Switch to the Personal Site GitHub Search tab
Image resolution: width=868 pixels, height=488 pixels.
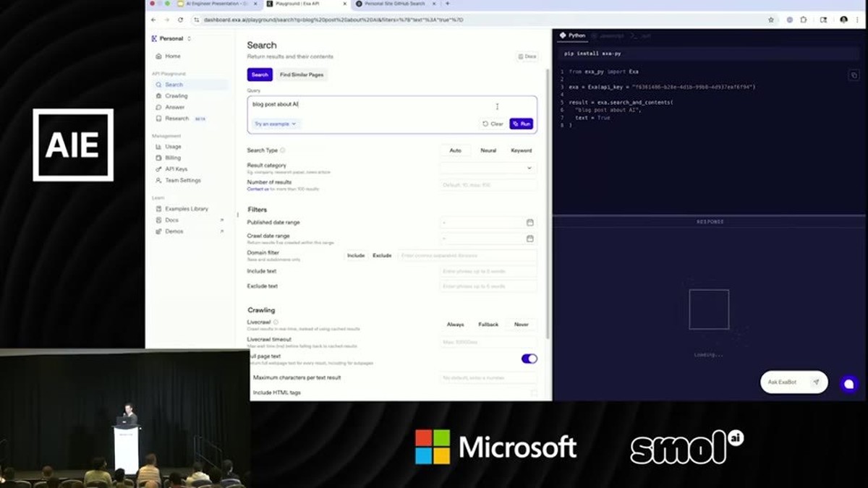click(395, 4)
